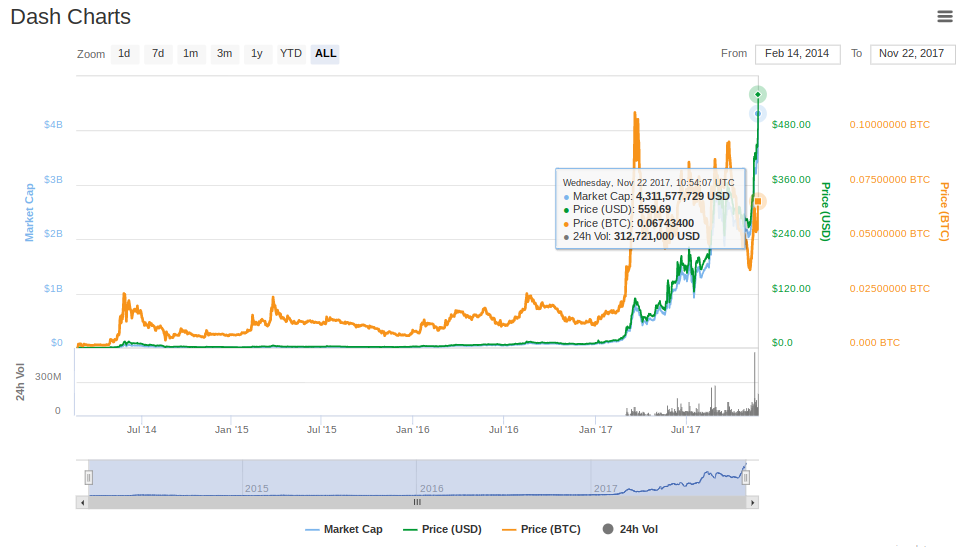
Task: Click the Price (USD) axis title
Action: pyautogui.click(x=826, y=212)
